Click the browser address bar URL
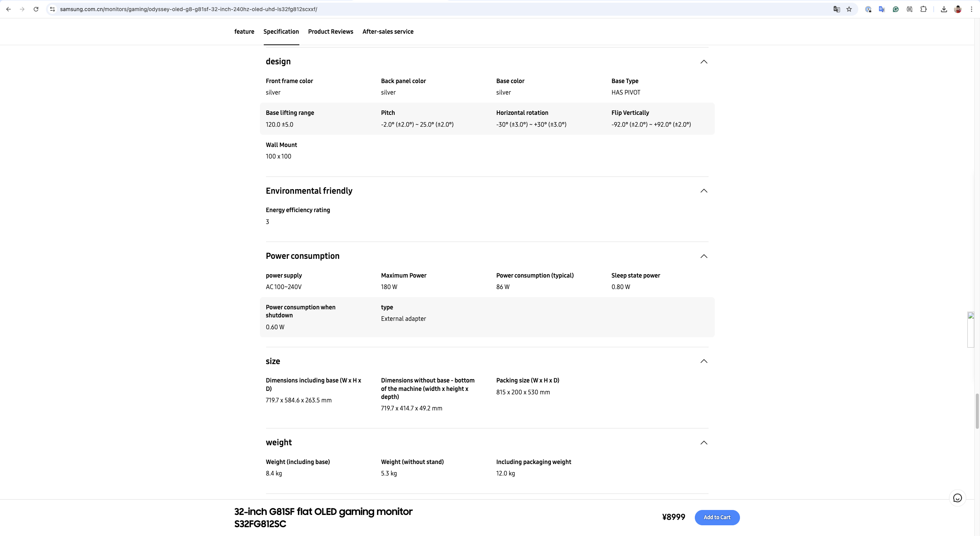 click(x=188, y=9)
